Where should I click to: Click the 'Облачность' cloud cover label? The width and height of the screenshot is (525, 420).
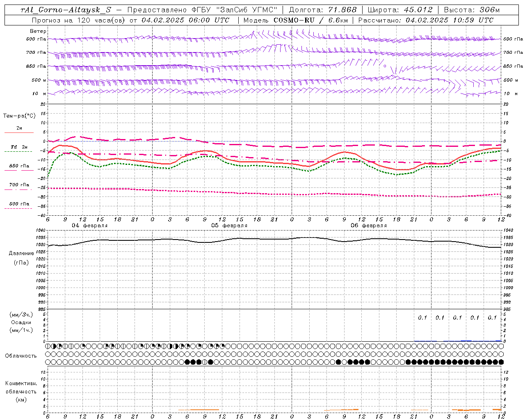21,356
